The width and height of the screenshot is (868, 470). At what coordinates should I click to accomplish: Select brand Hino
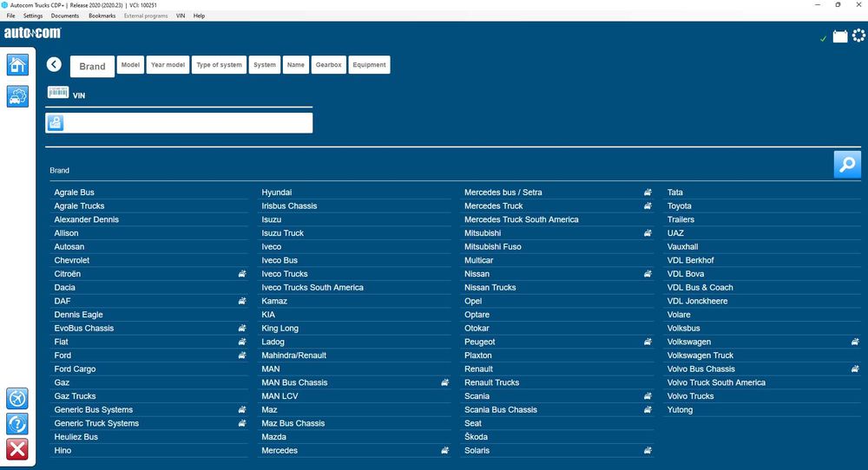pos(62,450)
